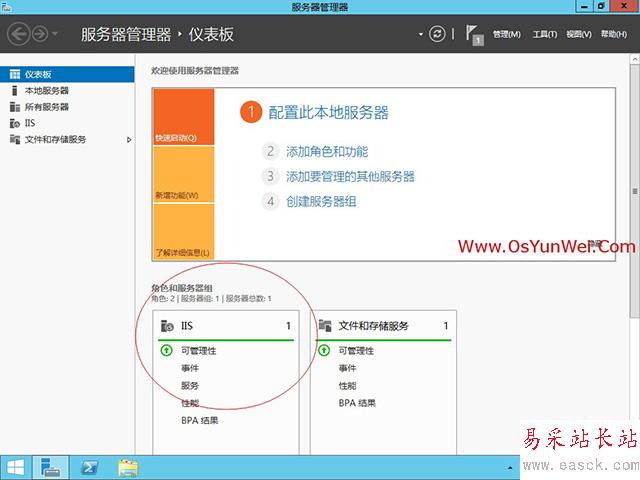The image size is (640, 480).
Task: Open 可管理性 in the IIS tile
Action: pyautogui.click(x=199, y=351)
